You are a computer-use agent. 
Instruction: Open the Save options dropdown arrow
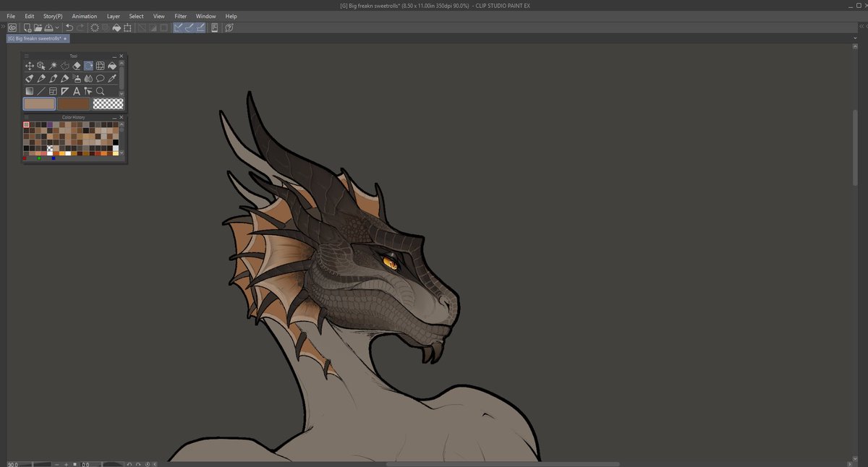tap(56, 27)
